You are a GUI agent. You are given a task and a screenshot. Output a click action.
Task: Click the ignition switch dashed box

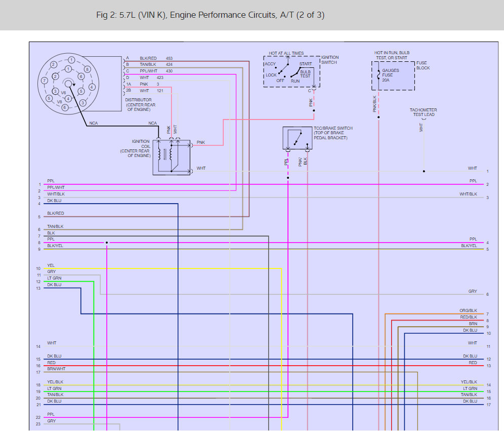point(291,72)
